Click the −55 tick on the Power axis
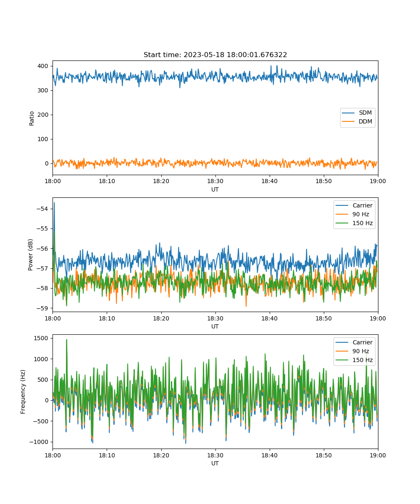The image size is (420, 504). click(x=43, y=228)
